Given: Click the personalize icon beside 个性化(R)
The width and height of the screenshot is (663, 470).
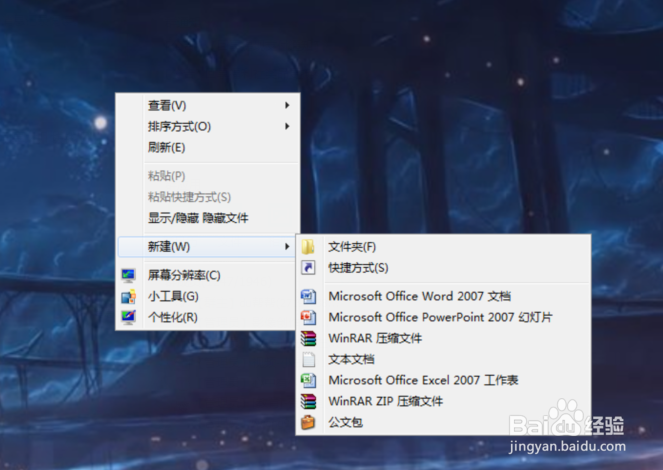Looking at the screenshot, I should pyautogui.click(x=128, y=317).
